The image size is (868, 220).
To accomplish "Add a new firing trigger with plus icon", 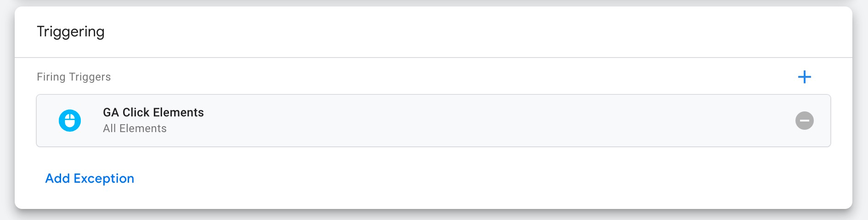I will pos(804,77).
